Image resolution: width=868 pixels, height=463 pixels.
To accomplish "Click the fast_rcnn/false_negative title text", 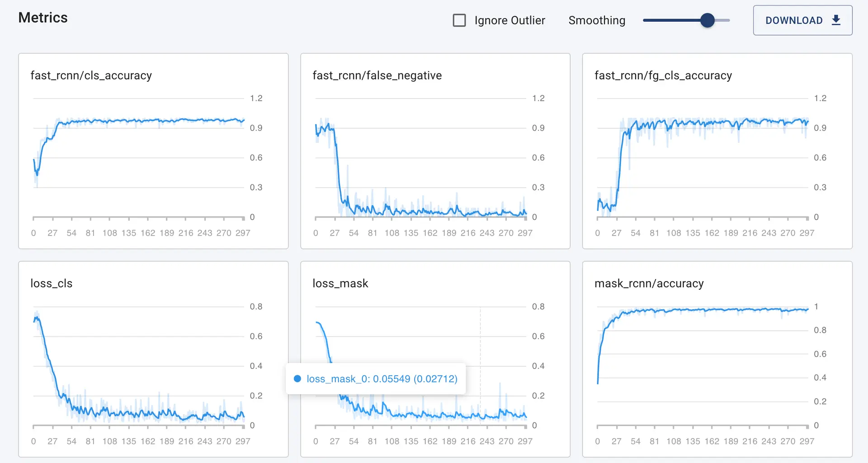I will 377,76.
